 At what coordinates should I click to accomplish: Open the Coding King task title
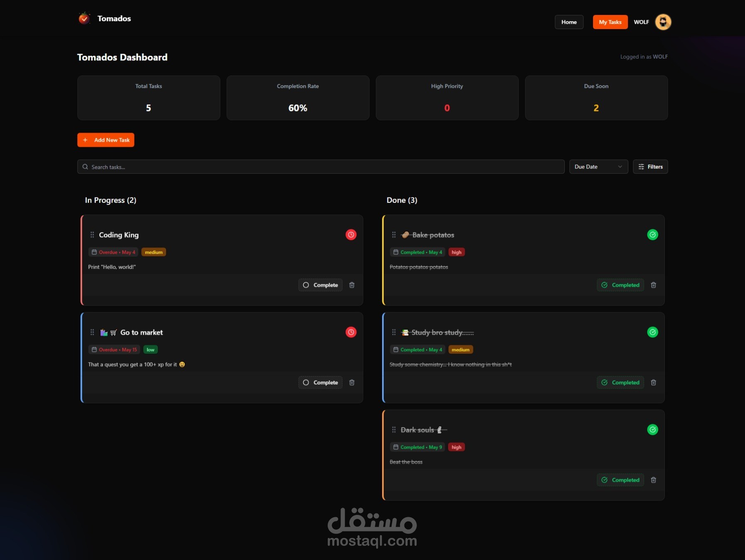click(x=119, y=235)
